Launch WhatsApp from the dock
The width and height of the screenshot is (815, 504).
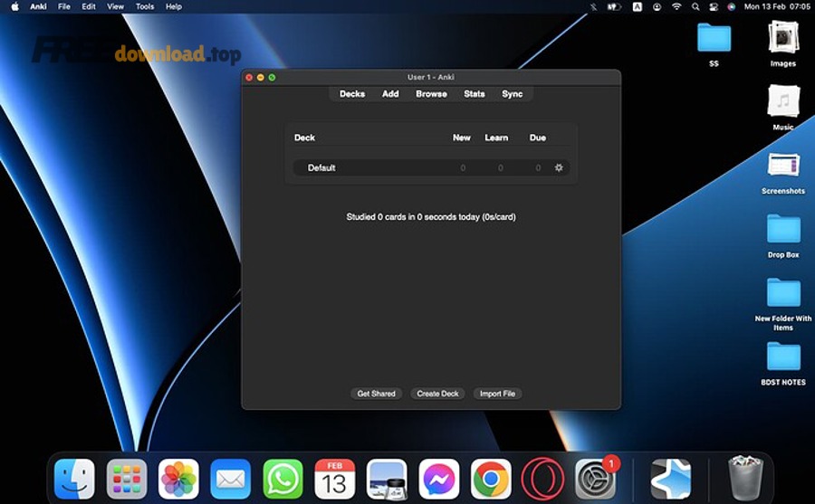click(x=283, y=478)
